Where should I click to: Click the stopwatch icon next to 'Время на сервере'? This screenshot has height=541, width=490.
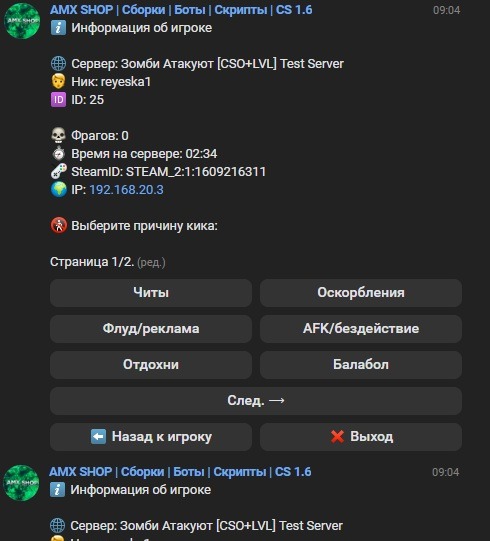(x=59, y=154)
